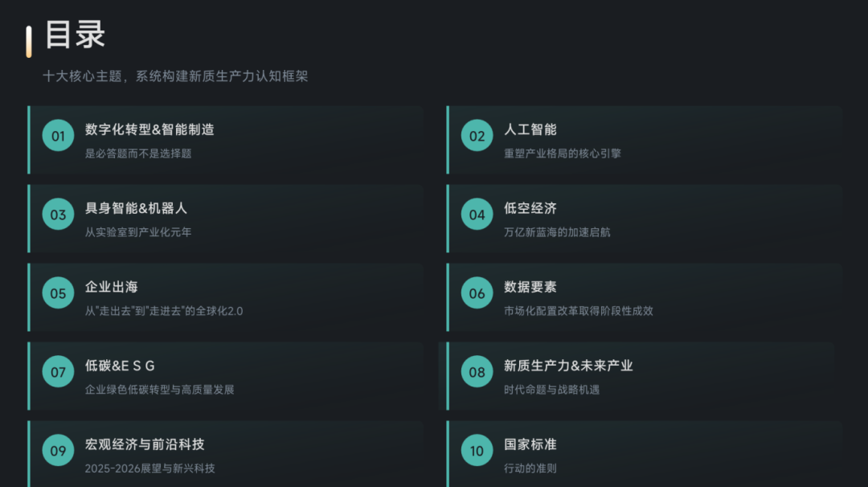Click the 05 teal circle badge
Image resolution: width=868 pixels, height=487 pixels.
coord(58,293)
